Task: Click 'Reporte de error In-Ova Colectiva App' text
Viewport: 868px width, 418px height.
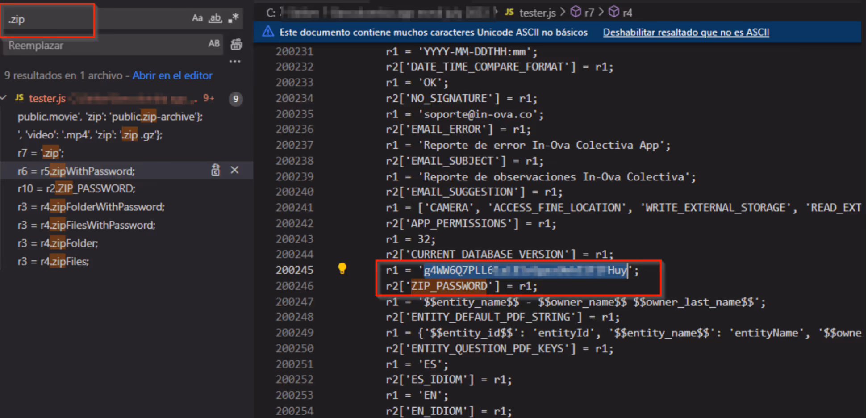Action: point(541,145)
